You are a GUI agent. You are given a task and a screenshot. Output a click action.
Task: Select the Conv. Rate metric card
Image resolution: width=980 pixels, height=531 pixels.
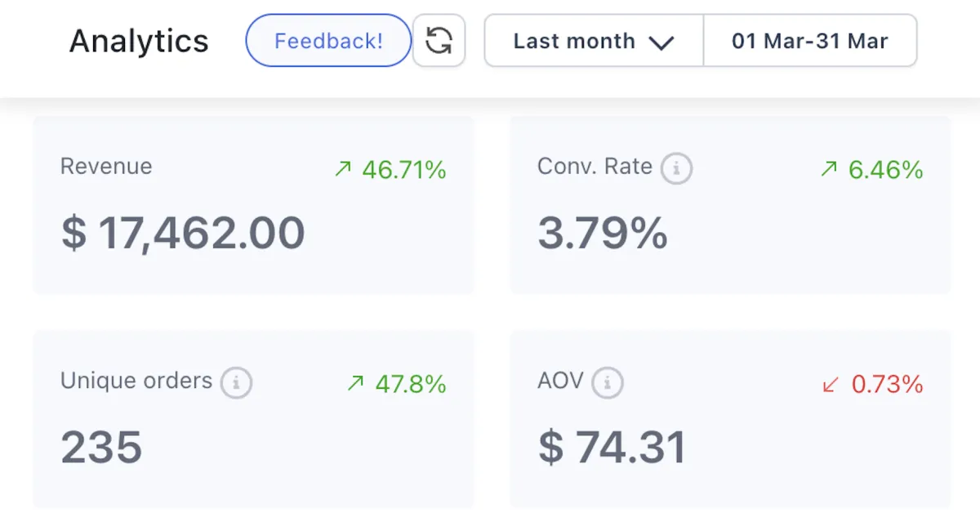point(730,205)
